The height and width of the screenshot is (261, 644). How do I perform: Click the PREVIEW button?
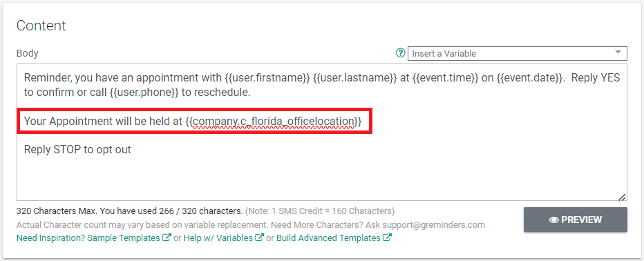tap(575, 220)
